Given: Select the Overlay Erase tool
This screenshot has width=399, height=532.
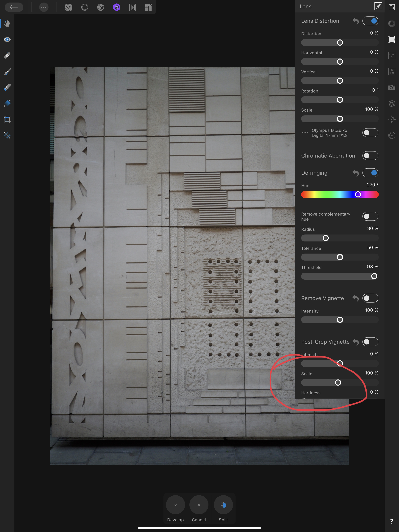Looking at the screenshot, I should [7, 87].
